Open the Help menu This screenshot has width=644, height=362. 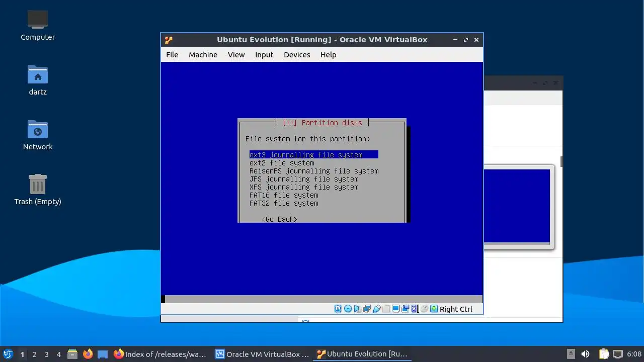tap(328, 55)
